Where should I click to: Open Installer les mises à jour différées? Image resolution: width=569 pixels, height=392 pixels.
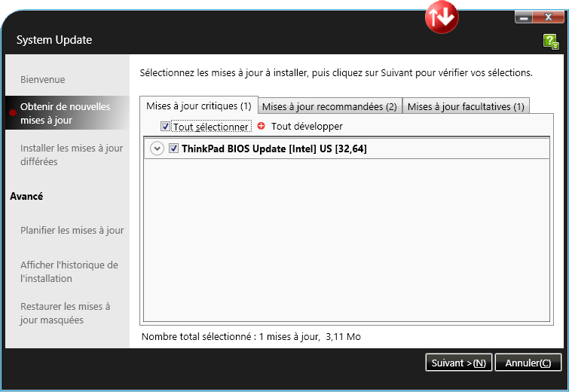pos(72,155)
